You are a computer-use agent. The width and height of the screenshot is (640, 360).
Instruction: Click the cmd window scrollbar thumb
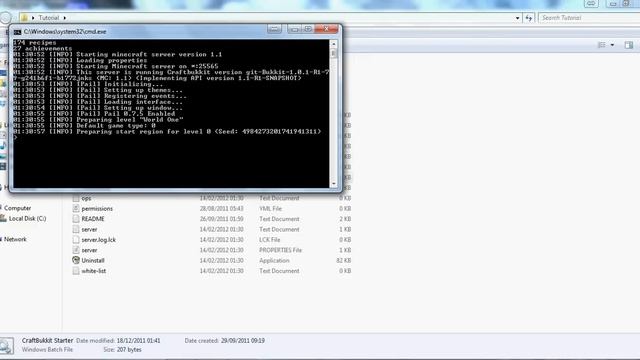coord(333,53)
